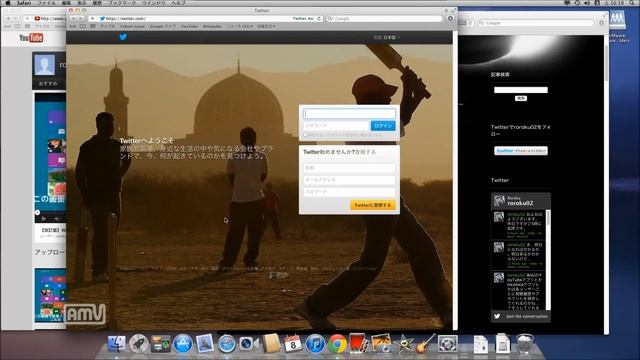The image size is (640, 360).
Task: Open Yahoo! Japan bookmark
Action: [x=132, y=26]
